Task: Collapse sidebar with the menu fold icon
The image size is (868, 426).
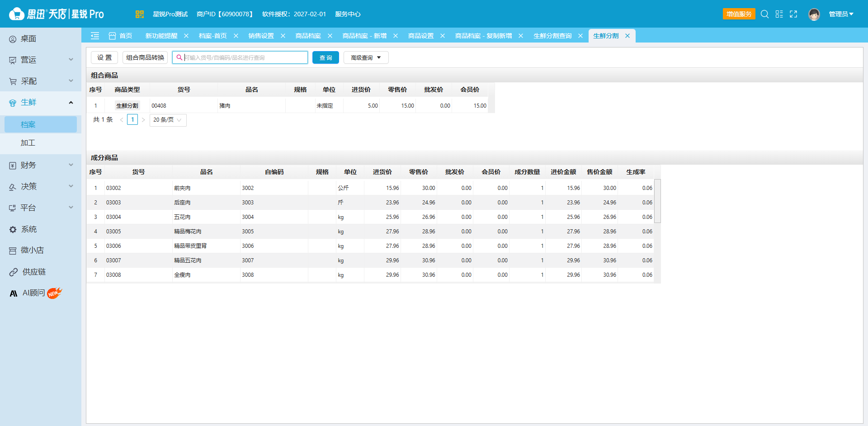Action: coord(95,36)
